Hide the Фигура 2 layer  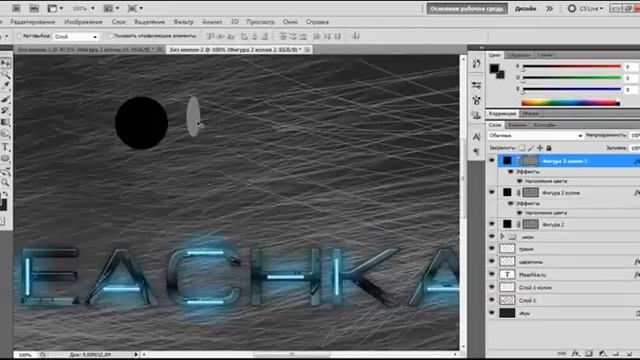pyautogui.click(x=492, y=224)
